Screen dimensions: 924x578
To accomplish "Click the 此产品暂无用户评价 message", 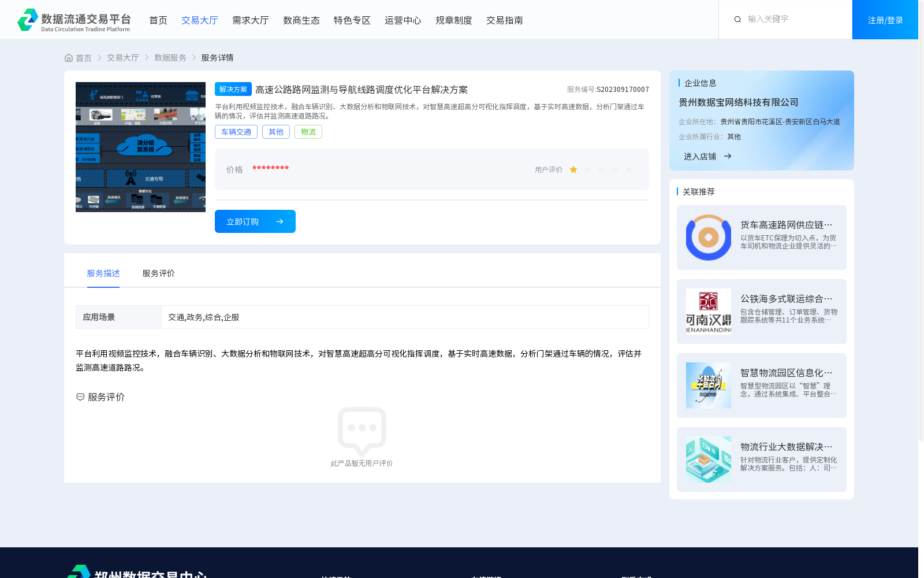I will tap(362, 464).
